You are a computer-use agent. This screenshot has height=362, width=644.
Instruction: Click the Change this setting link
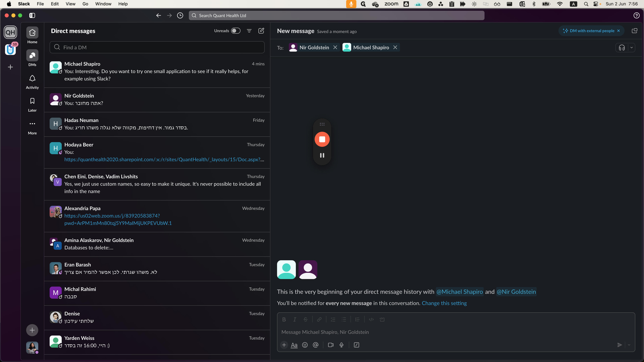point(444,303)
